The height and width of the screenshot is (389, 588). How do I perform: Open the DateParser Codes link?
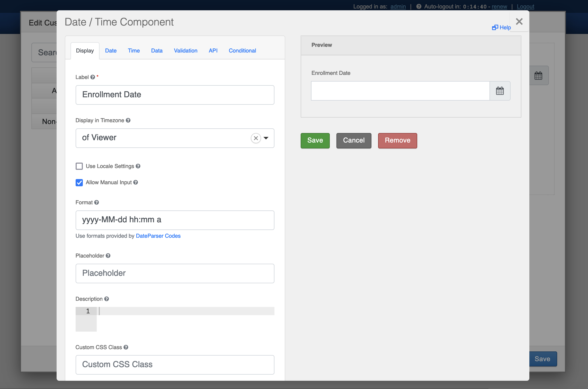pos(158,236)
